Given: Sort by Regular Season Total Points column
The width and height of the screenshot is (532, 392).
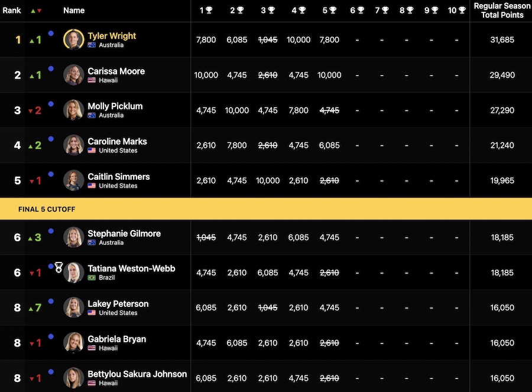Looking at the screenshot, I should pyautogui.click(x=502, y=10).
